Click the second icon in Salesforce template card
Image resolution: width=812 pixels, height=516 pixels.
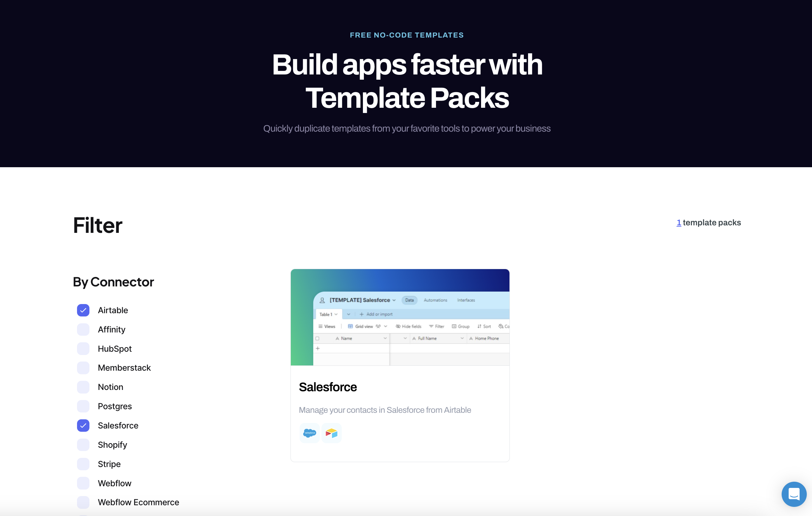(332, 433)
